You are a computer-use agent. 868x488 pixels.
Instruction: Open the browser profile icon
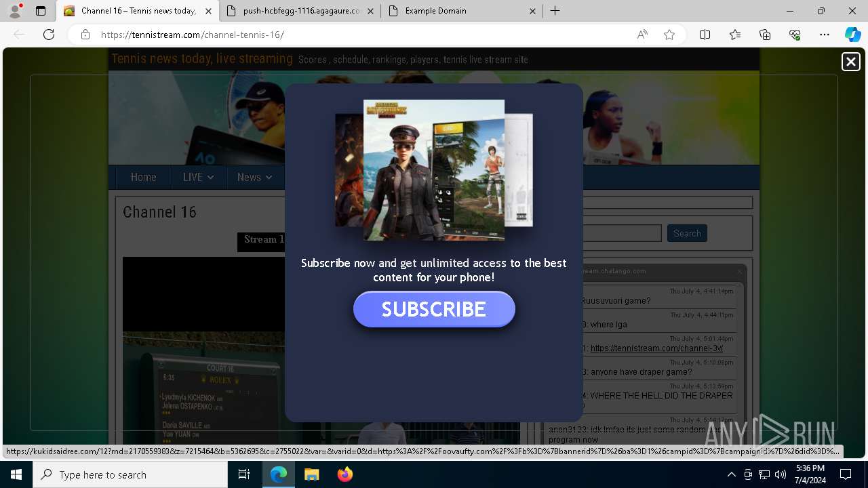[15, 11]
